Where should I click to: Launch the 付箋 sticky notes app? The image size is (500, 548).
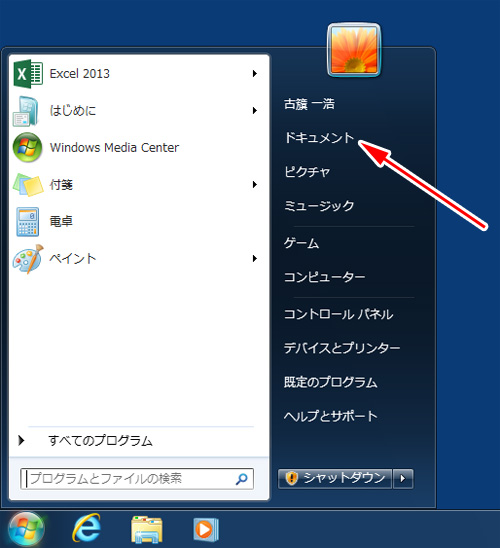pyautogui.click(x=135, y=185)
